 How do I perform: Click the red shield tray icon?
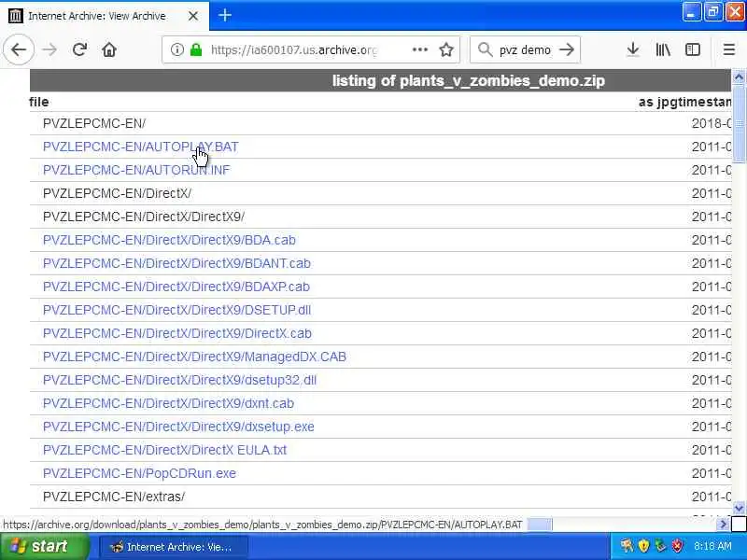coord(677,546)
